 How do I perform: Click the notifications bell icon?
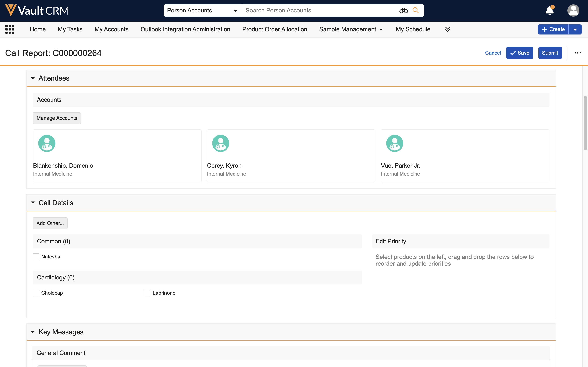(x=549, y=11)
